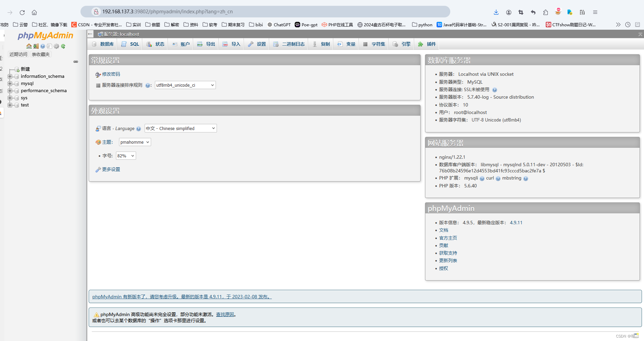The width and height of the screenshot is (644, 341).
Task: Open browser downloads icon
Action: coord(496,12)
